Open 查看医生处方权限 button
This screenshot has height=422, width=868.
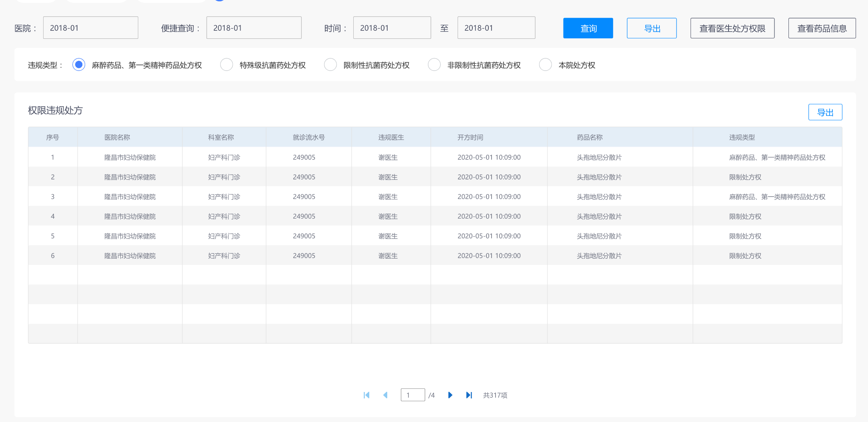tap(733, 28)
